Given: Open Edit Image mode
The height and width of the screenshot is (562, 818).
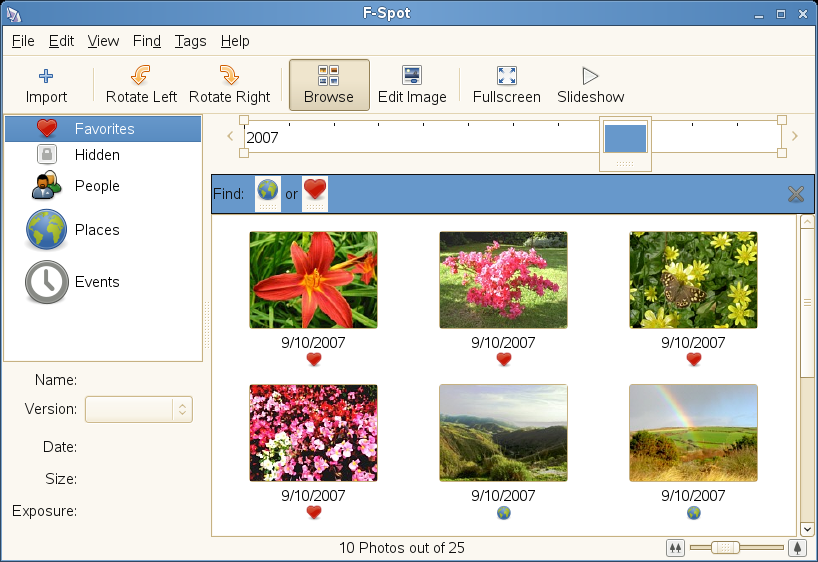Looking at the screenshot, I should click(412, 85).
